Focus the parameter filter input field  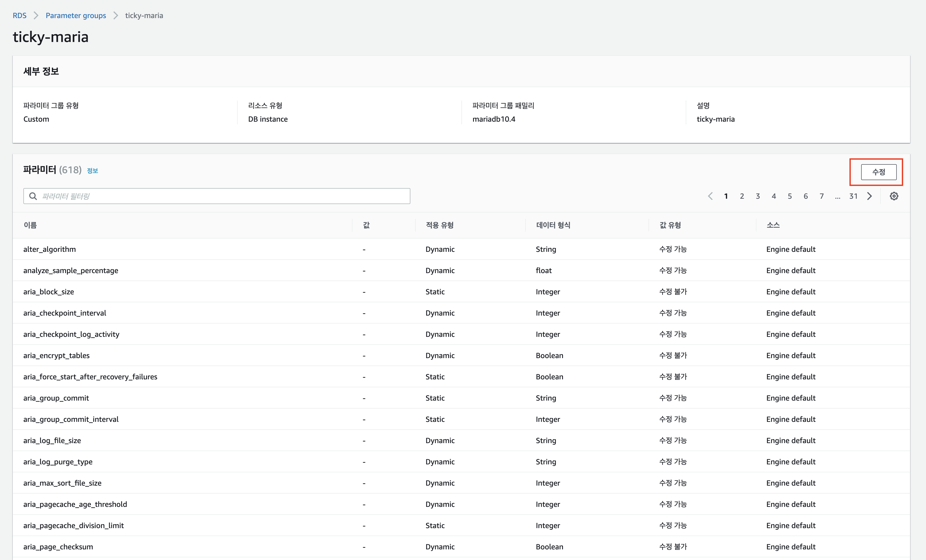pos(222,196)
